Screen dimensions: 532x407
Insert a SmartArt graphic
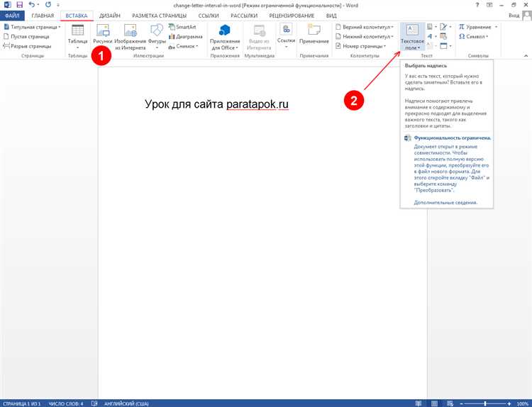click(x=182, y=27)
